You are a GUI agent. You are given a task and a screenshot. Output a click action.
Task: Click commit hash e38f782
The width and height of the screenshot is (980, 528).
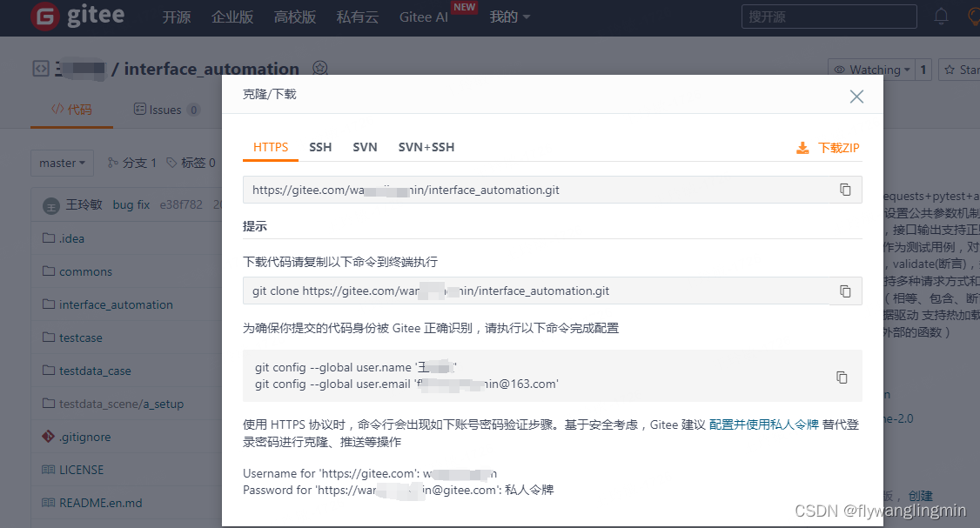[x=181, y=205]
